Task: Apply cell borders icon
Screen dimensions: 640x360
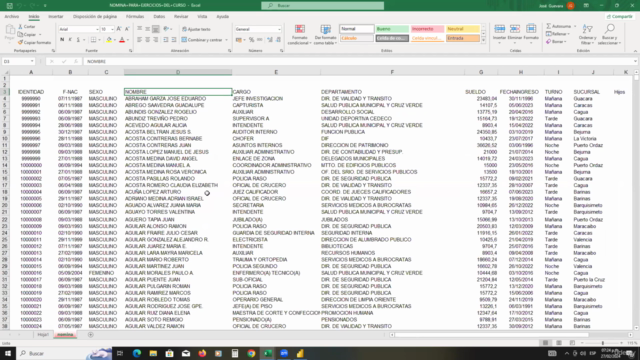Action: click(x=93, y=40)
